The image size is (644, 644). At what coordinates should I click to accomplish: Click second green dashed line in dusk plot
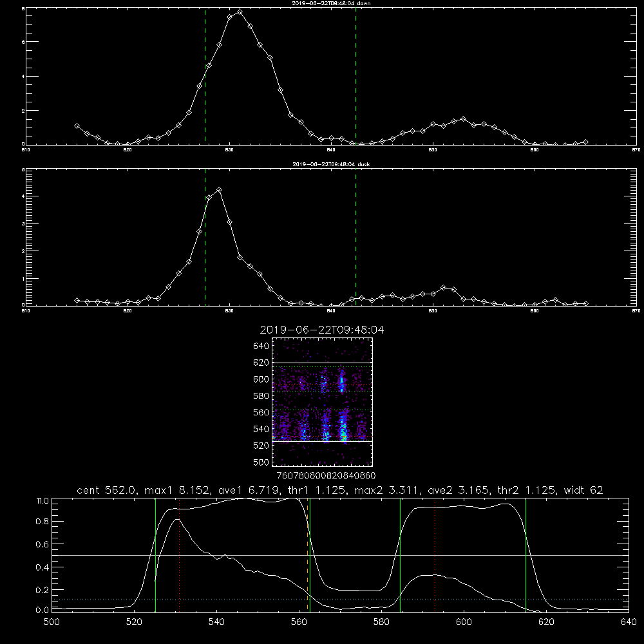tap(355, 237)
